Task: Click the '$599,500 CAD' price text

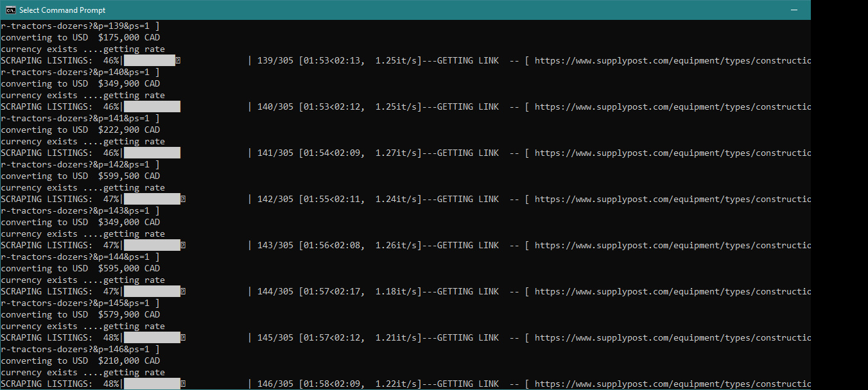Action: 129,176
